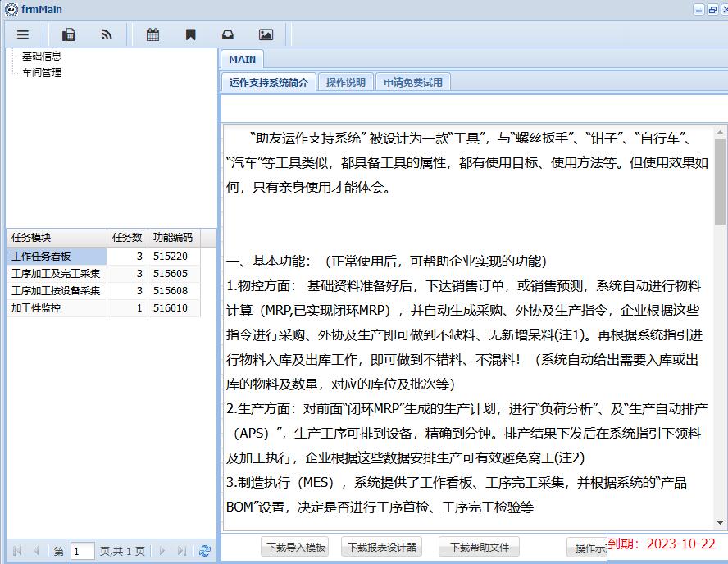Open the inbox tray toolbar icon
728x564 pixels.
pyautogui.click(x=228, y=34)
